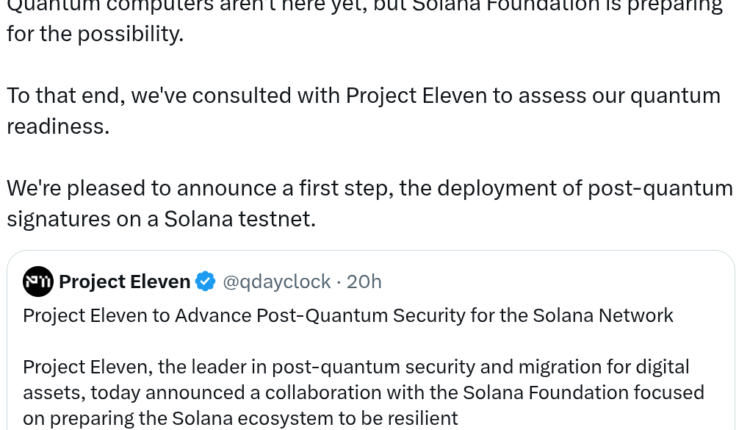The width and height of the screenshot is (750, 430).
Task: Click the Project Eleven avatar icon
Action: click(38, 282)
